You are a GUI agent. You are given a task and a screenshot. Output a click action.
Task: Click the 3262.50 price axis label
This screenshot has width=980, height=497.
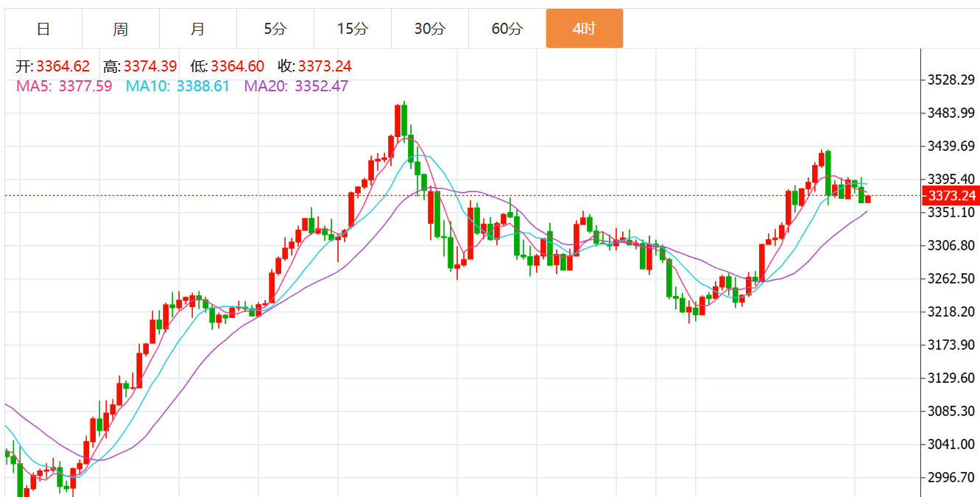[x=951, y=278]
